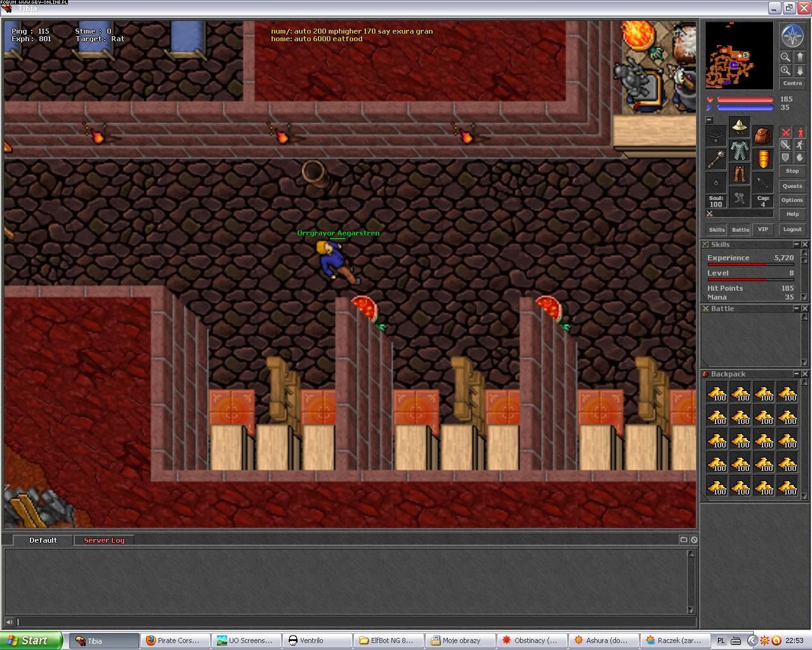
Task: Click the minimap compass rose
Action: [792, 36]
